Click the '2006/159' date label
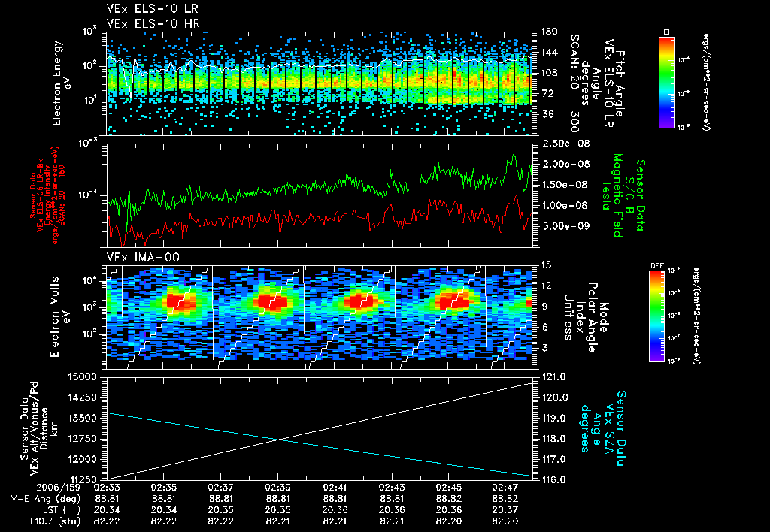Viewport: 770px width, 532px height. [59, 488]
